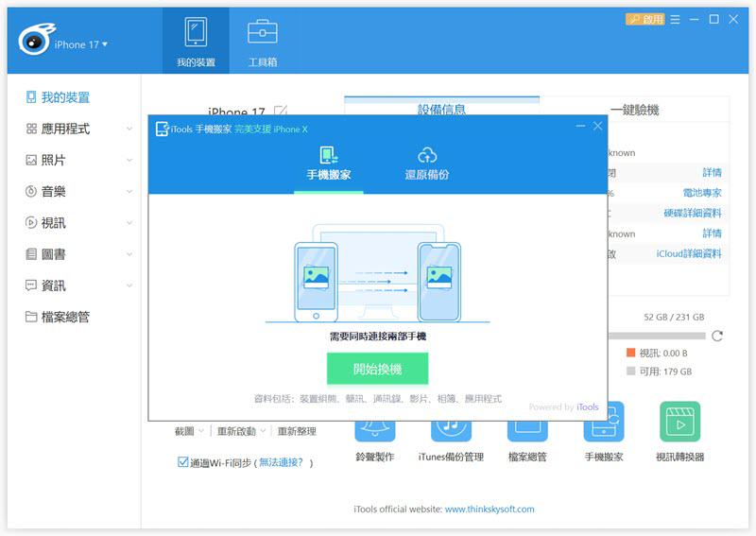Switch to the 一鍵驗機 tab
The image size is (756, 536).
[634, 110]
